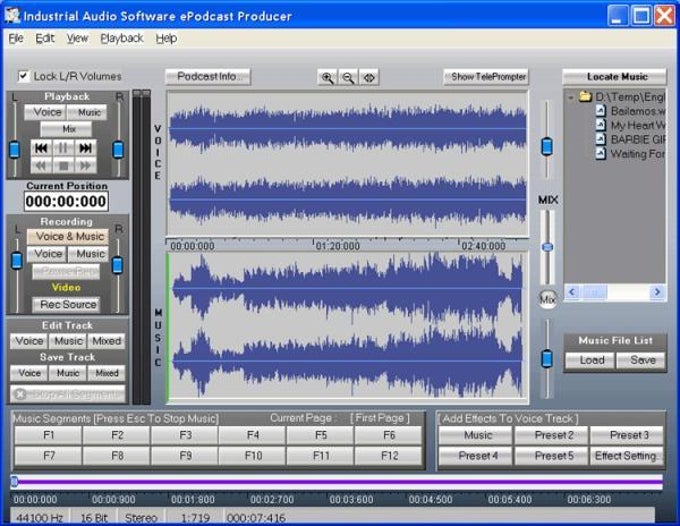Skip to start in Playback panel
This screenshot has width=680, height=526.
pos(41,148)
